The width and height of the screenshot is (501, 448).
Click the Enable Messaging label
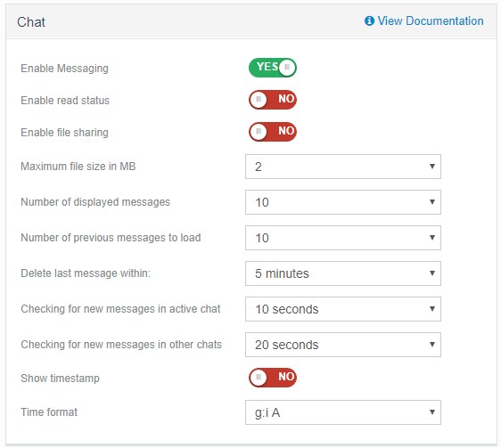coord(64,69)
